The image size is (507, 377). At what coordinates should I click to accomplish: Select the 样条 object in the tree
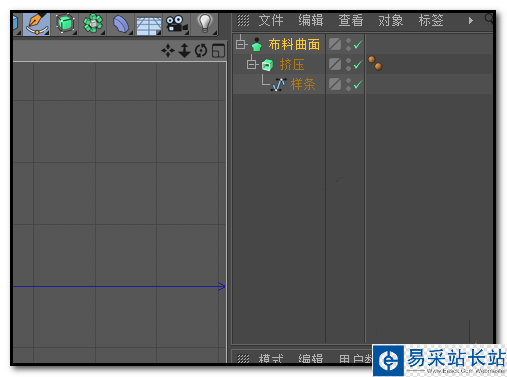click(303, 84)
